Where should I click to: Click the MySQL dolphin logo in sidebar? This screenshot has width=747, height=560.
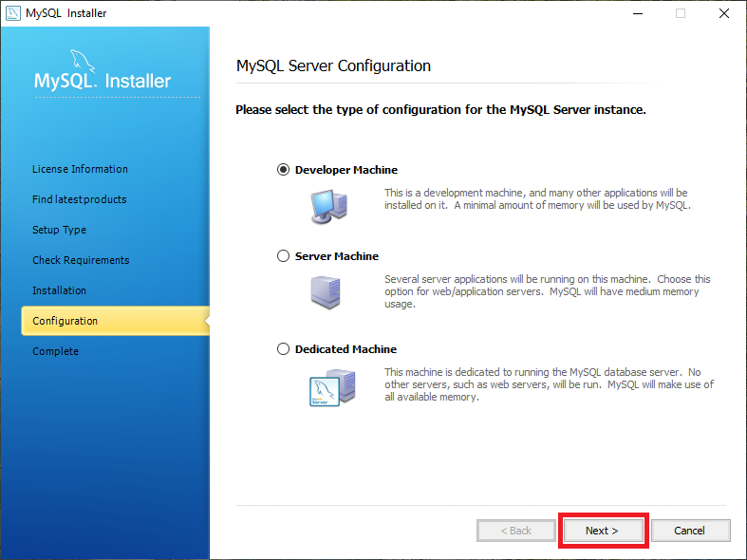tap(83, 62)
